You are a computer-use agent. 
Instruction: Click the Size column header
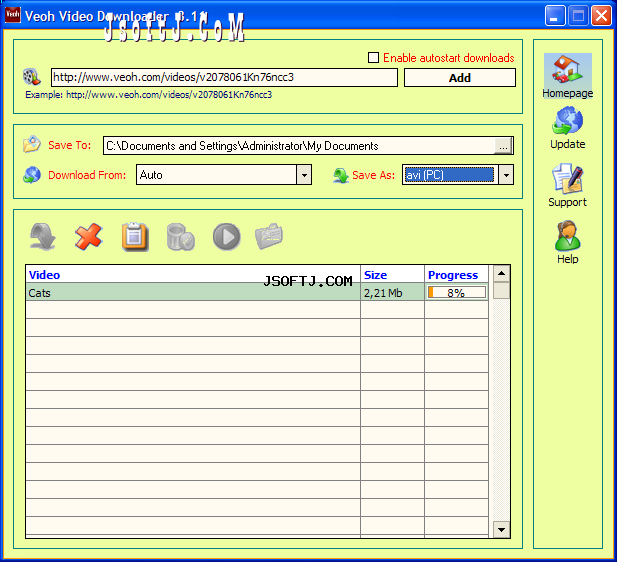[x=392, y=274]
